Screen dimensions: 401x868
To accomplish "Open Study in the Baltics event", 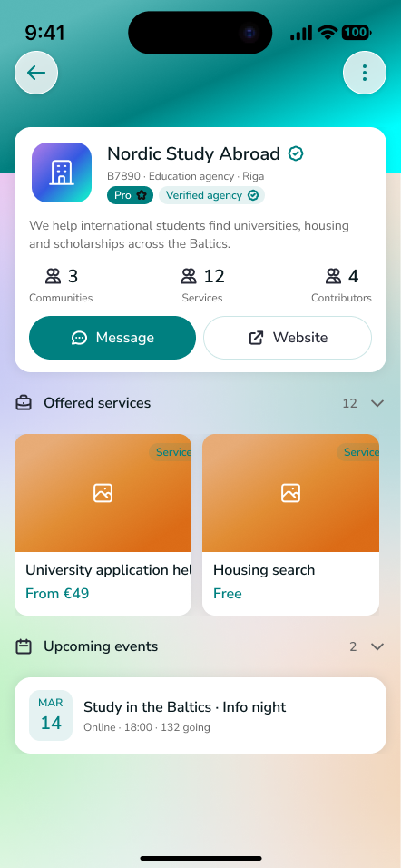I will click(x=200, y=715).
